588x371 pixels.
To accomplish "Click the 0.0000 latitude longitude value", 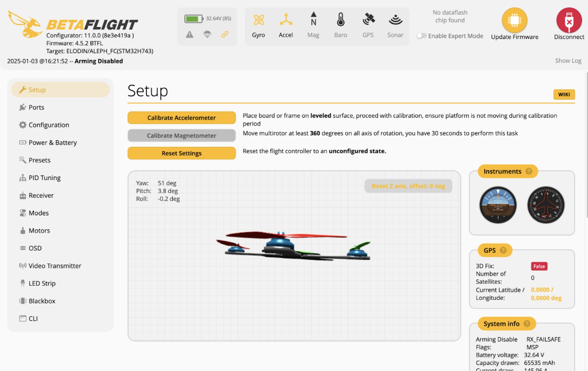I will [546, 294].
